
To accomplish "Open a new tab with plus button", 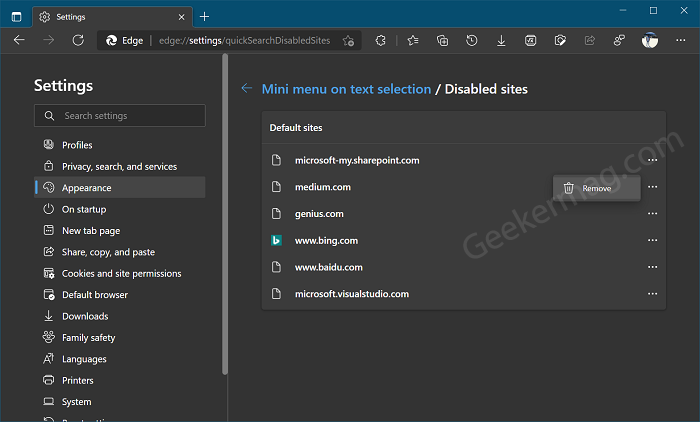I will click(204, 17).
